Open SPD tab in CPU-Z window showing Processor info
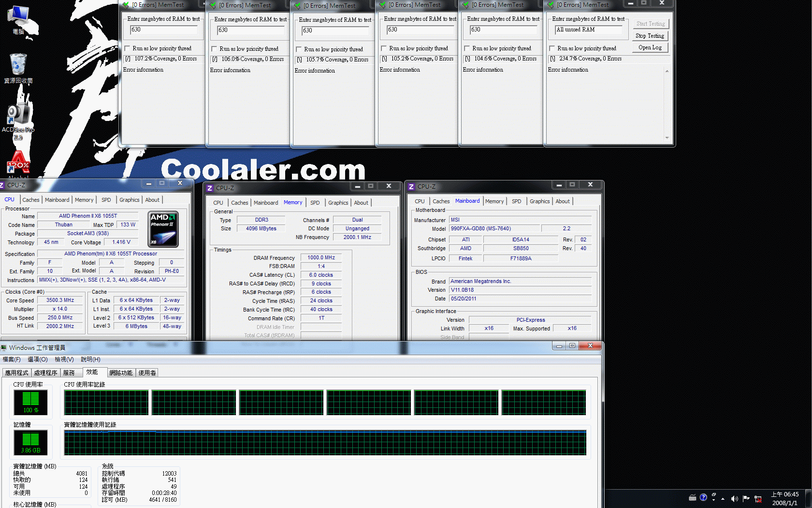This screenshot has height=508, width=812. click(106, 200)
